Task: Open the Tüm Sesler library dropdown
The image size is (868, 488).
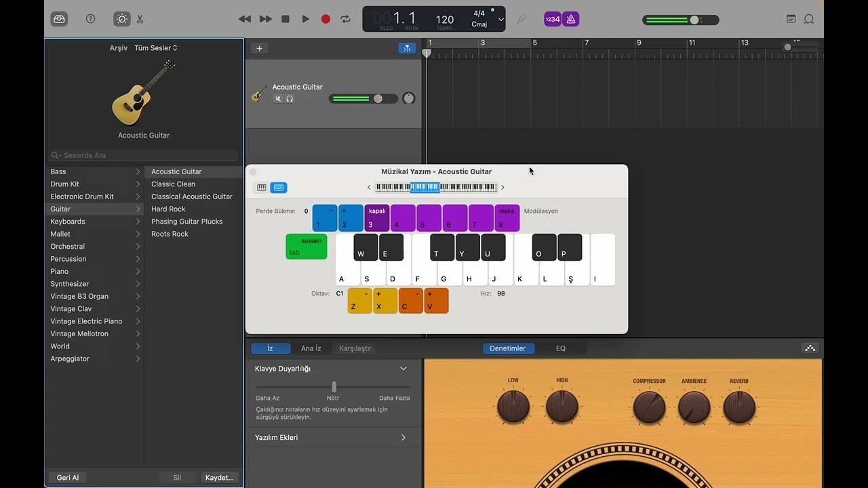Action: pos(156,48)
